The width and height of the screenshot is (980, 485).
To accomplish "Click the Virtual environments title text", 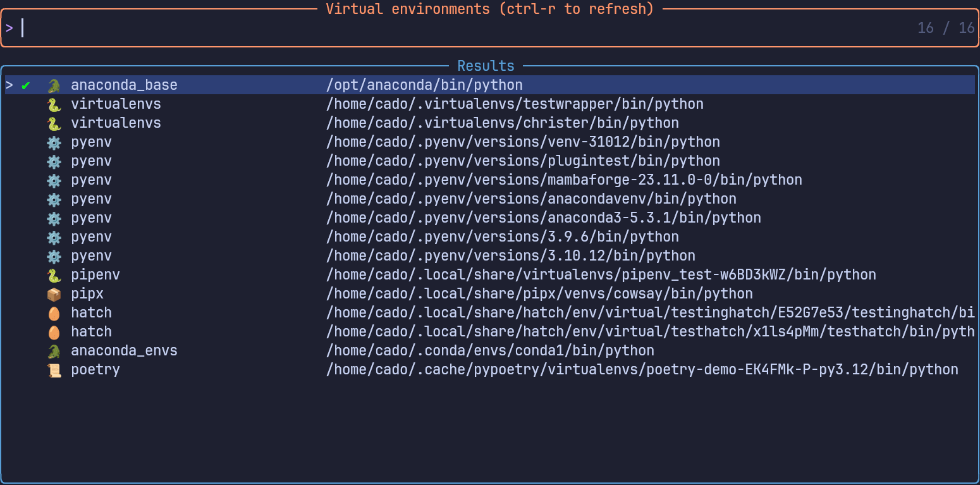I will tap(489, 9).
